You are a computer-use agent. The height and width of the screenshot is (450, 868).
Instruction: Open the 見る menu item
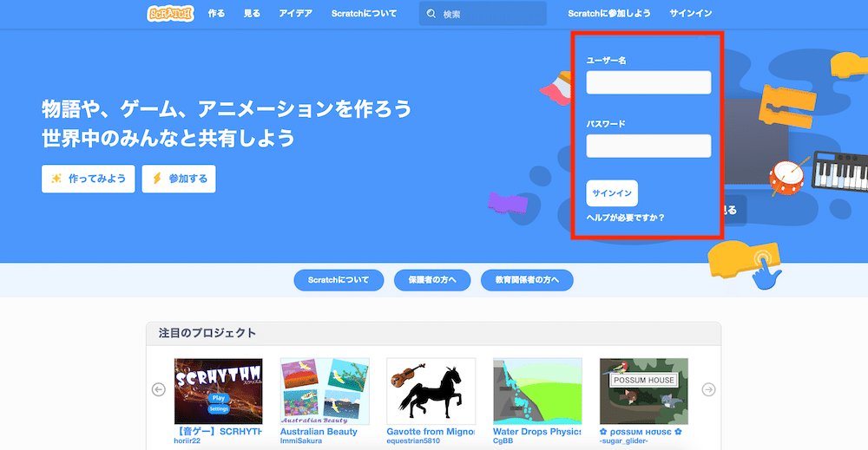(x=252, y=13)
